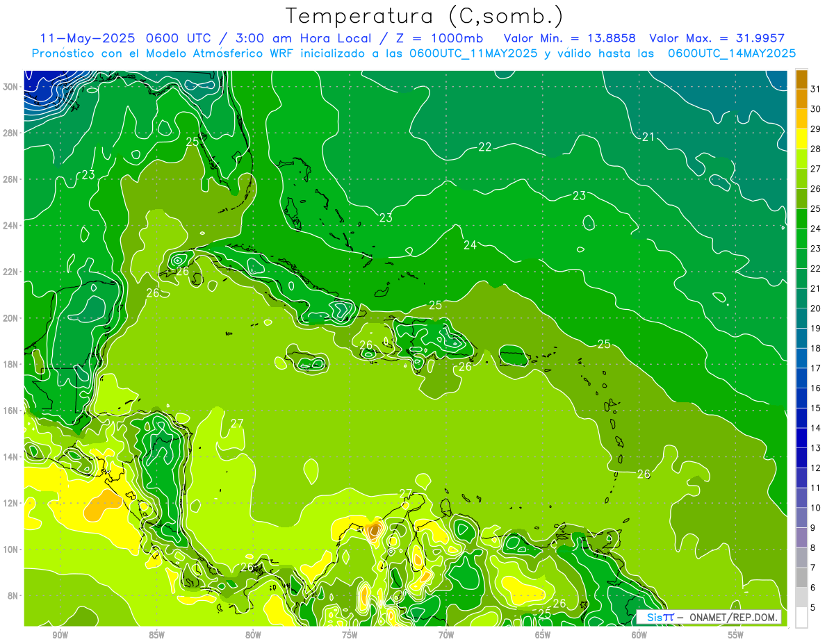Click the dark orange top band of the color legend
This screenshot has width=834, height=644.
801,79
